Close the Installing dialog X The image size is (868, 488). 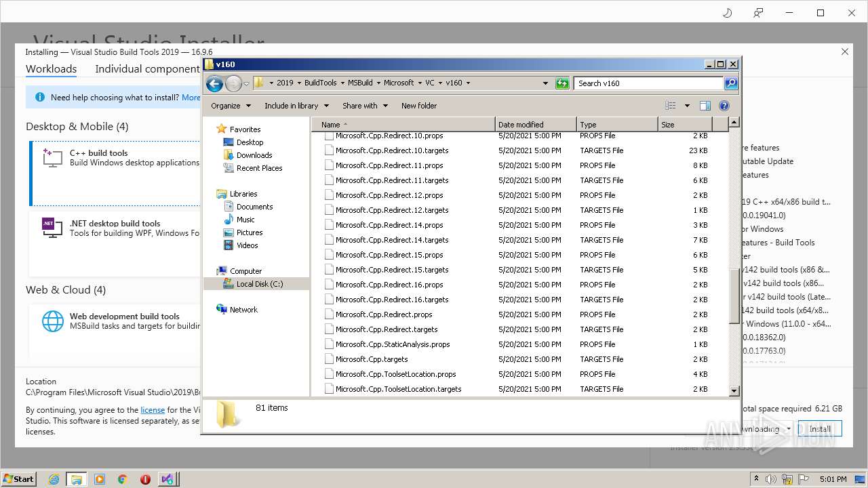coord(845,52)
